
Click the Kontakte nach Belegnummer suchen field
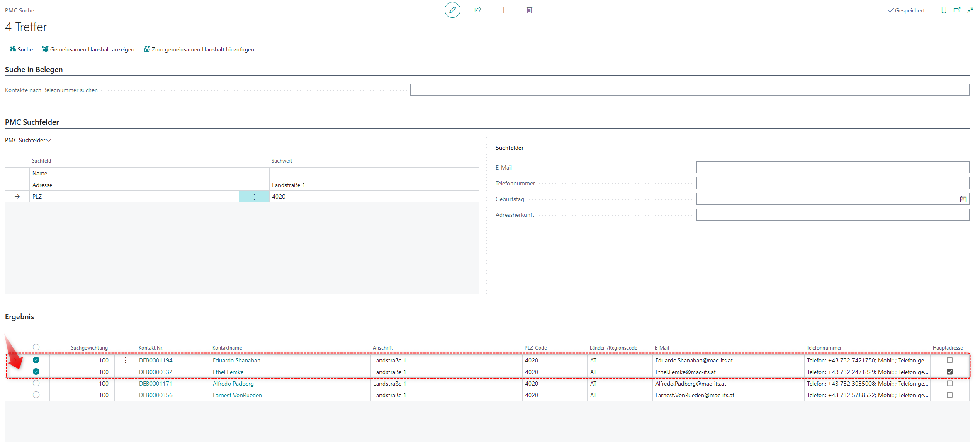689,90
